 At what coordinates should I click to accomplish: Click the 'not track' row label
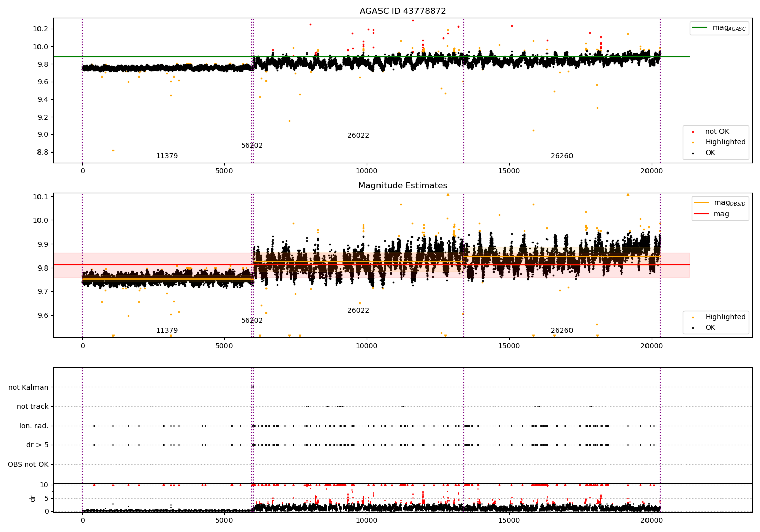tap(32, 407)
